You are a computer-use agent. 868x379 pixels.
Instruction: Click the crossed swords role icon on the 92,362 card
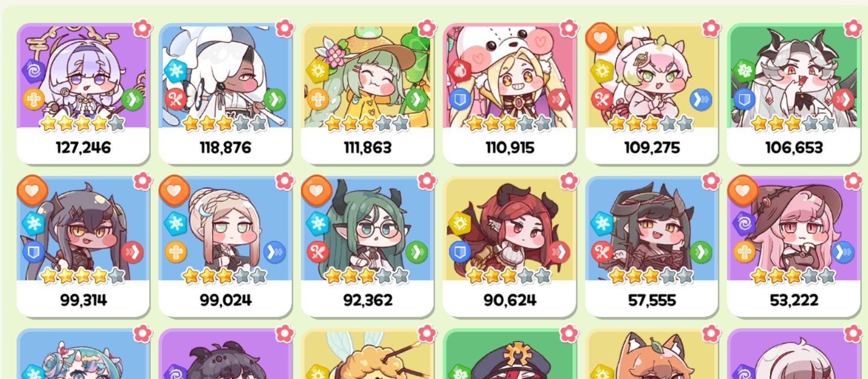(x=318, y=252)
